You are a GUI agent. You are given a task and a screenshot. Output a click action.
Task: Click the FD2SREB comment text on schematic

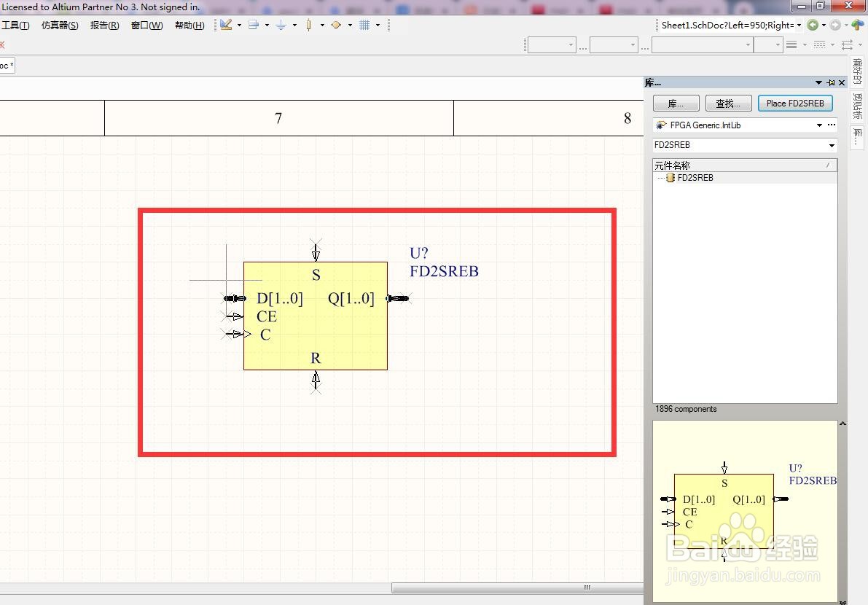pyautogui.click(x=444, y=271)
